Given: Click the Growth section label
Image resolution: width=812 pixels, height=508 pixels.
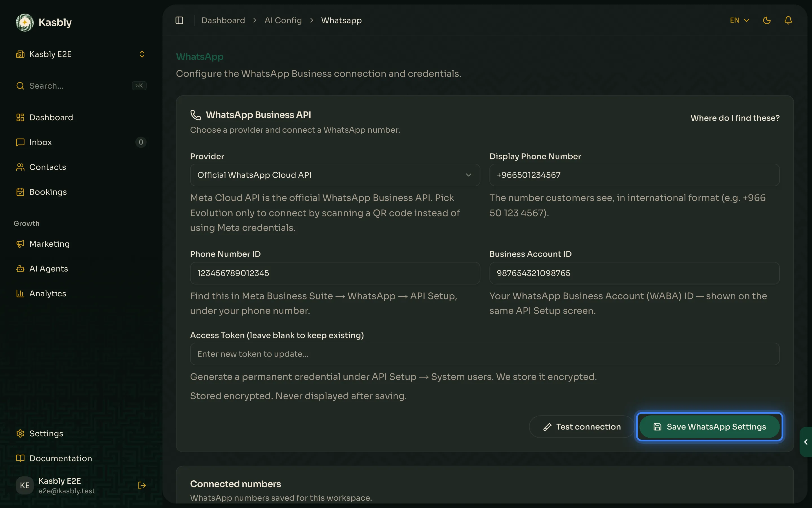Looking at the screenshot, I should click(x=27, y=224).
